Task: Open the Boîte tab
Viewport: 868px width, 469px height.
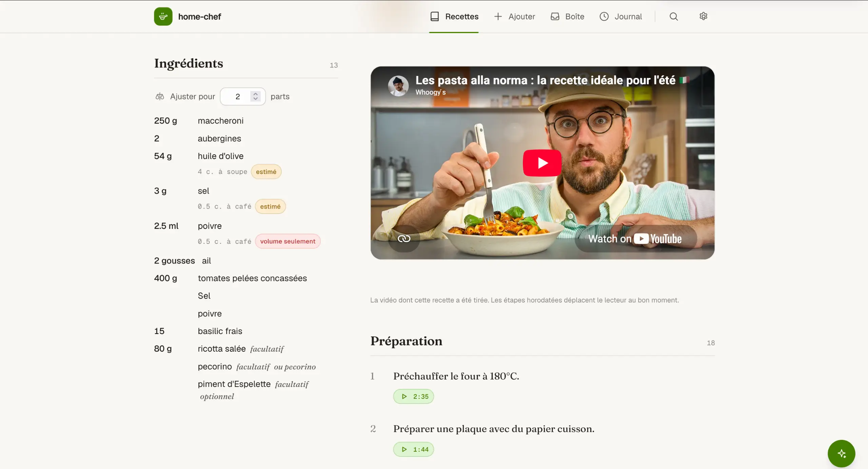Action: (x=567, y=16)
